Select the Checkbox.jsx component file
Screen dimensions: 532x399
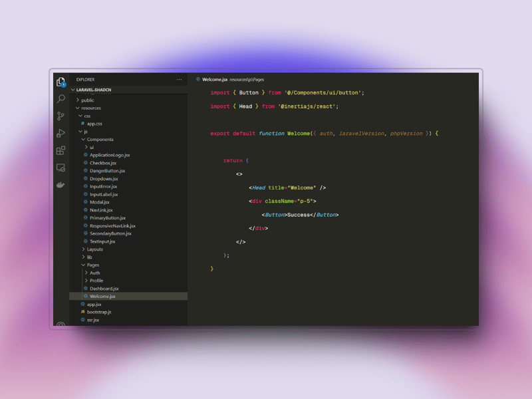(x=104, y=163)
